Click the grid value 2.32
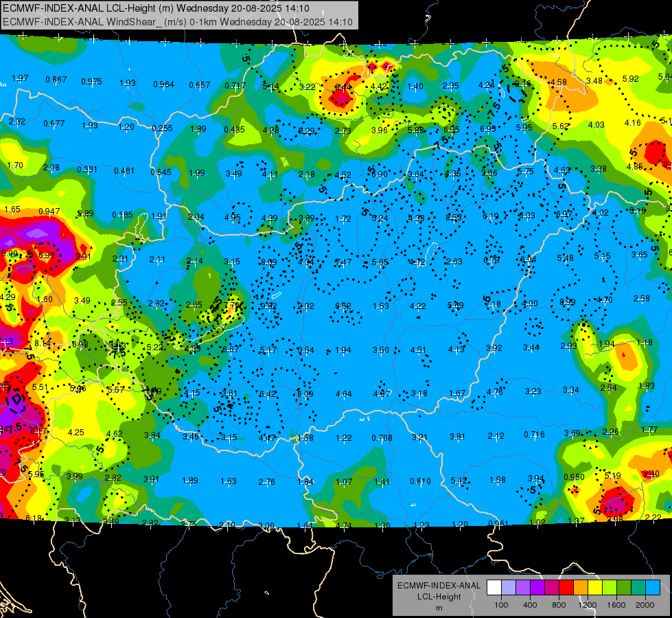Viewport: 672px width, 618px height. [x=16, y=122]
